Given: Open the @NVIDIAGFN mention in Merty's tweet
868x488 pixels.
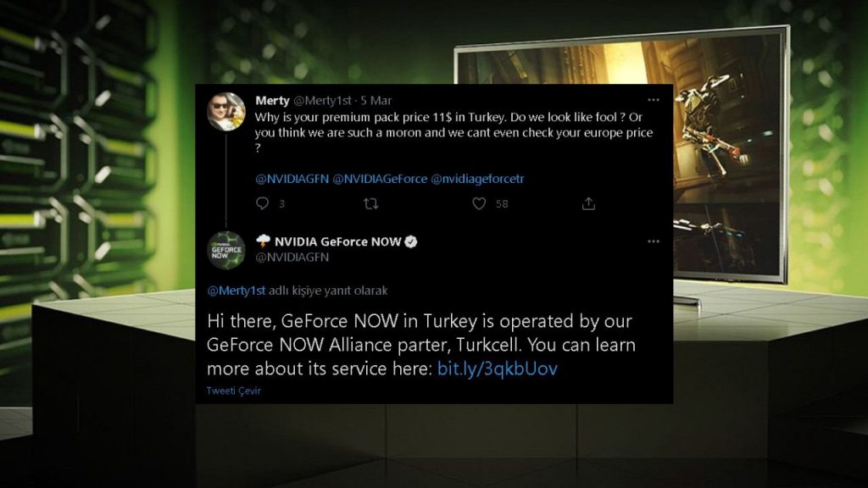Looking at the screenshot, I should [x=292, y=179].
